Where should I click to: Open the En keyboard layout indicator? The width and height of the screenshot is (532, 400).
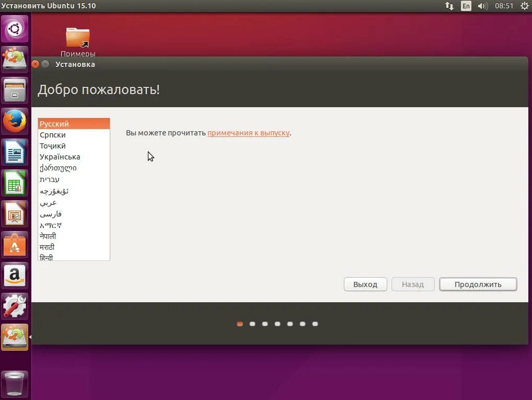tap(466, 6)
